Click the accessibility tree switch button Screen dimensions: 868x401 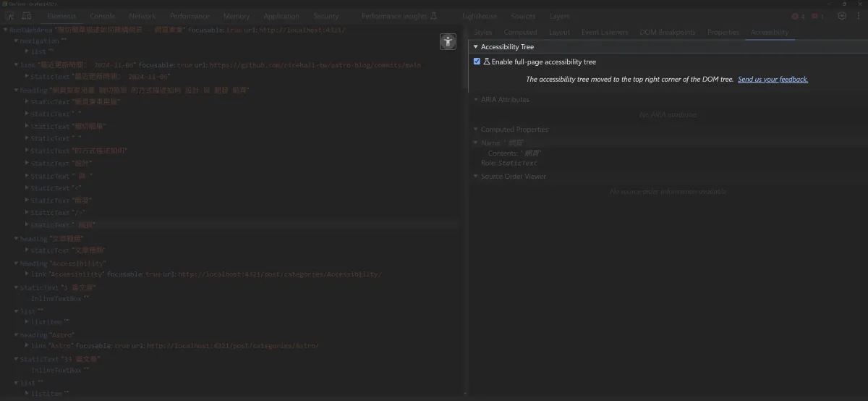pyautogui.click(x=448, y=42)
